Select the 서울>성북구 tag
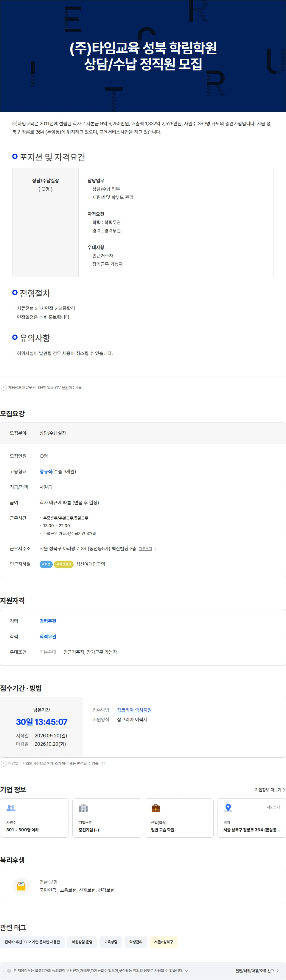 (164, 942)
